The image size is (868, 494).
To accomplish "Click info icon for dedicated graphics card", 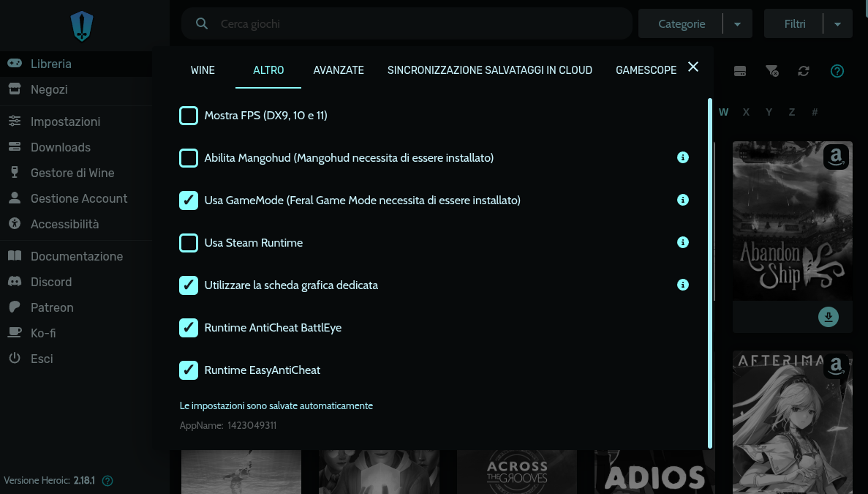I will (x=683, y=285).
